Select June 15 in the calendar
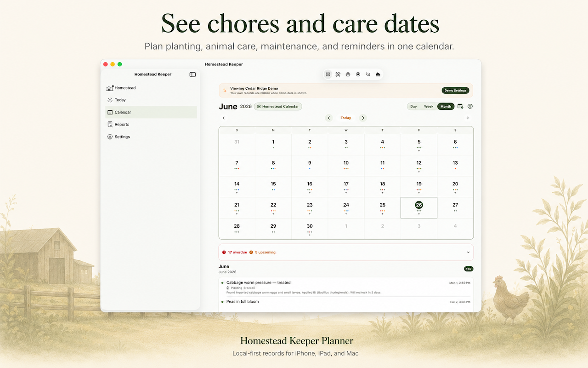The image size is (588, 368). click(x=273, y=186)
